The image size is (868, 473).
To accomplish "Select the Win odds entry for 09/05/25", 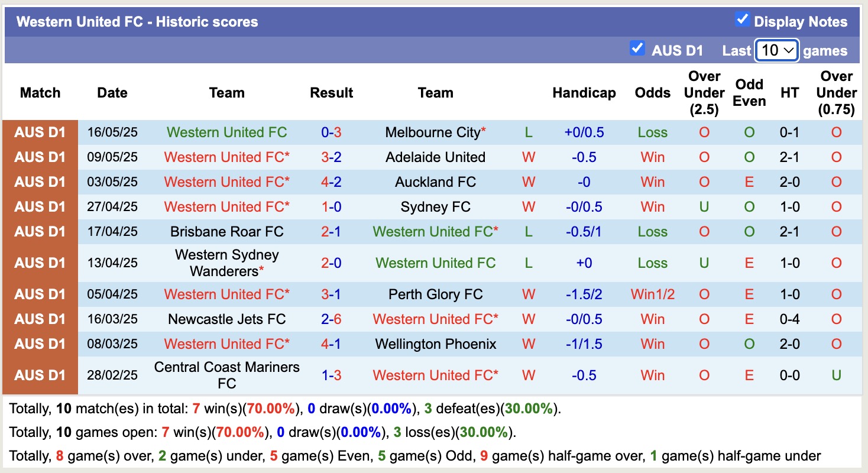I will coord(652,157).
